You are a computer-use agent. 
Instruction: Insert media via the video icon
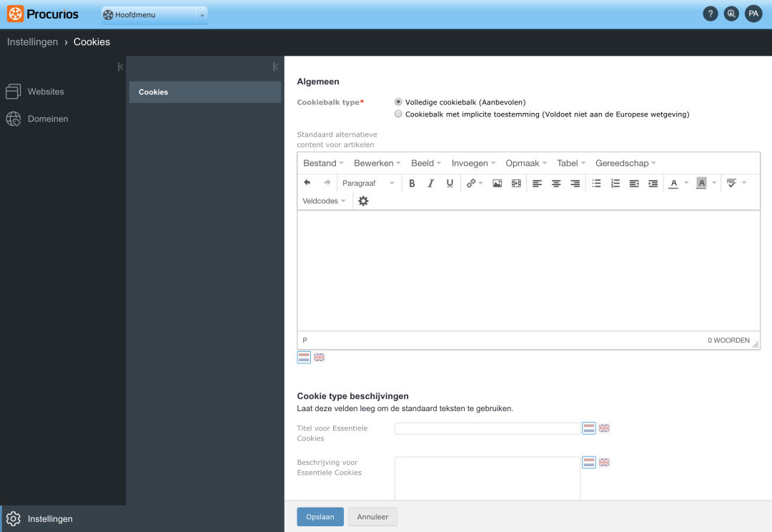click(516, 183)
